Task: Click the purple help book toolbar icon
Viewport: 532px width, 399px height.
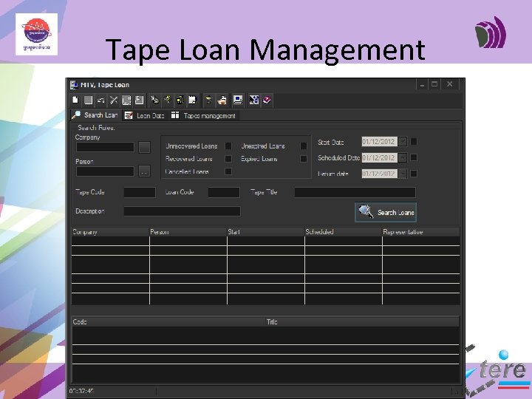Action: (x=267, y=100)
